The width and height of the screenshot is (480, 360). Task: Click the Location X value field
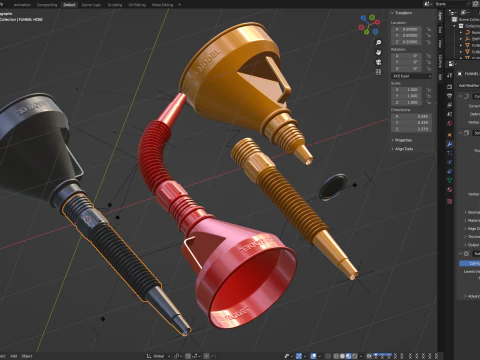pyautogui.click(x=406, y=29)
